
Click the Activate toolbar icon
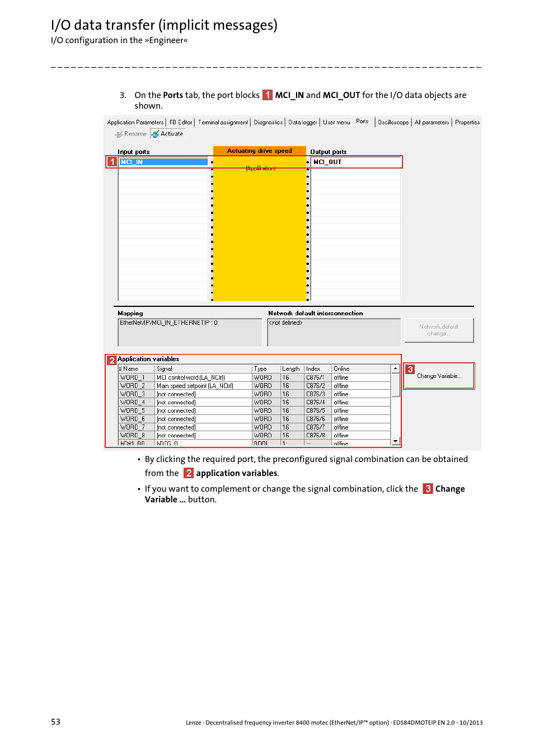(x=155, y=134)
